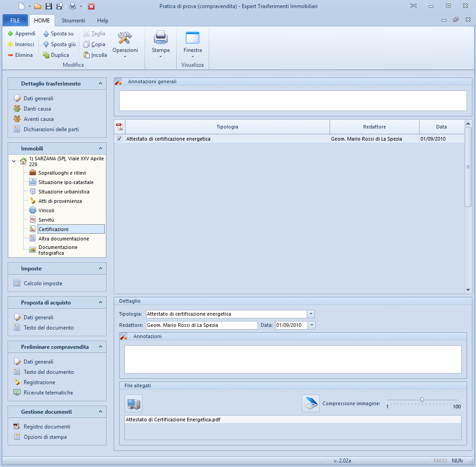
Task: Click the open folder icon in title bar
Action: (38, 6)
